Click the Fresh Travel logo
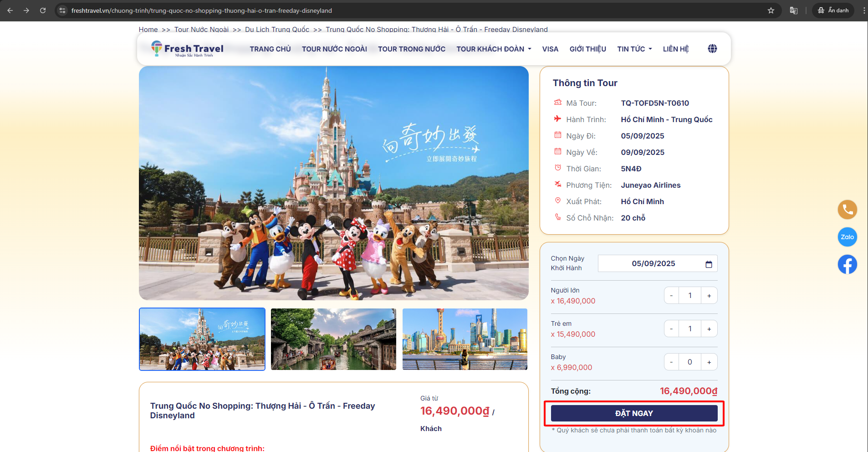Viewport: 868px width, 452px height. tap(187, 48)
